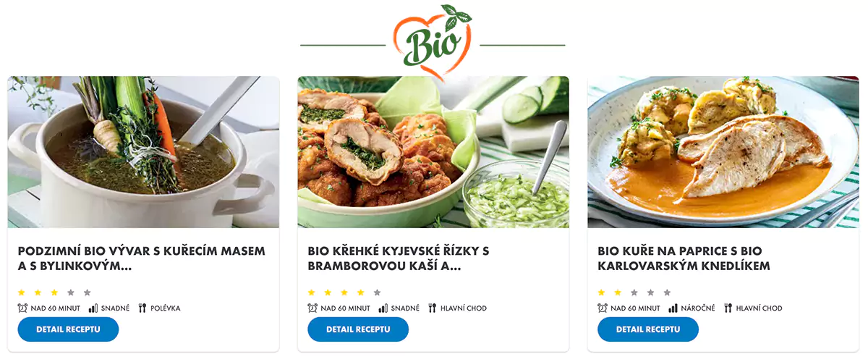Click the difficulty bars icon beside Náročné
This screenshot has width=868, height=362.
(x=673, y=308)
